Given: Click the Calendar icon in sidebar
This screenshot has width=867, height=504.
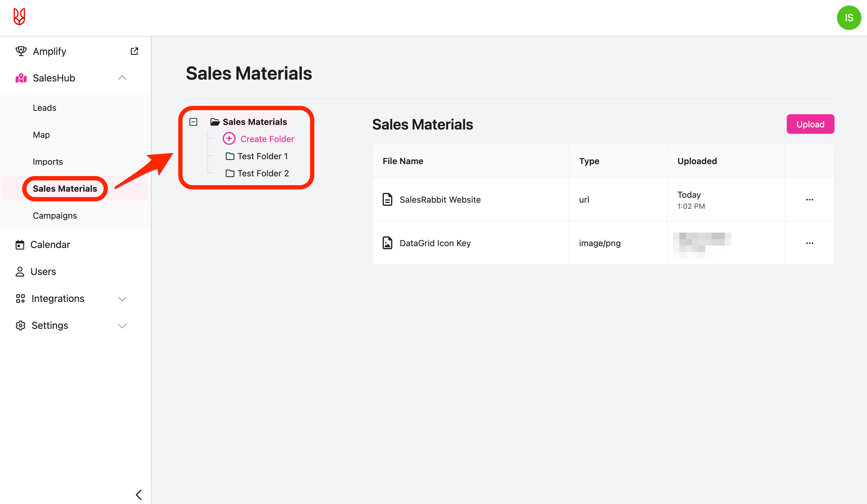Looking at the screenshot, I should click(20, 245).
